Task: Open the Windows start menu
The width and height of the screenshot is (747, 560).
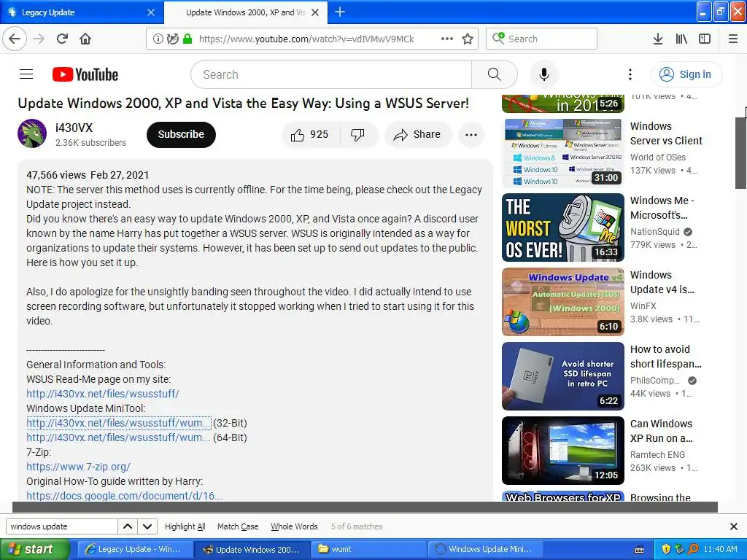Action: click(34, 549)
